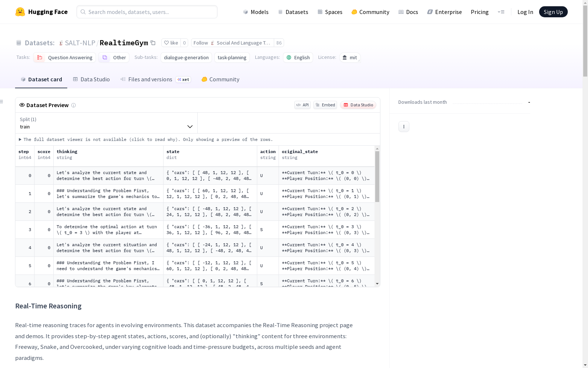Click the follower count 86
The width and height of the screenshot is (588, 368).
coord(279,43)
